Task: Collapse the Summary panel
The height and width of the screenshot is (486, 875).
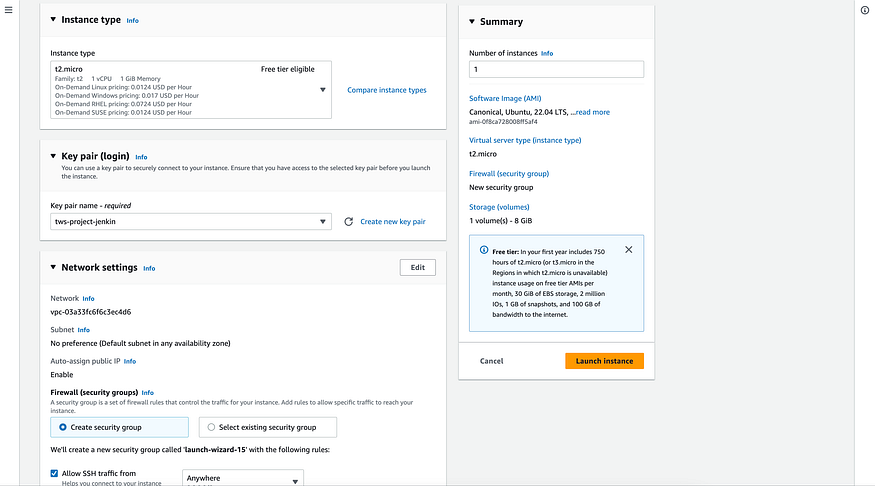Action: click(x=472, y=22)
